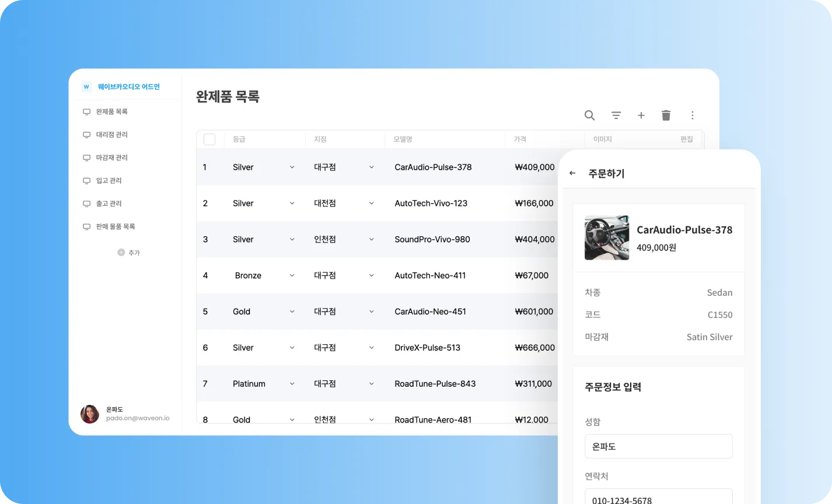Image resolution: width=832 pixels, height=504 pixels.
Task: Click the C1550 code value
Action: [x=720, y=315]
